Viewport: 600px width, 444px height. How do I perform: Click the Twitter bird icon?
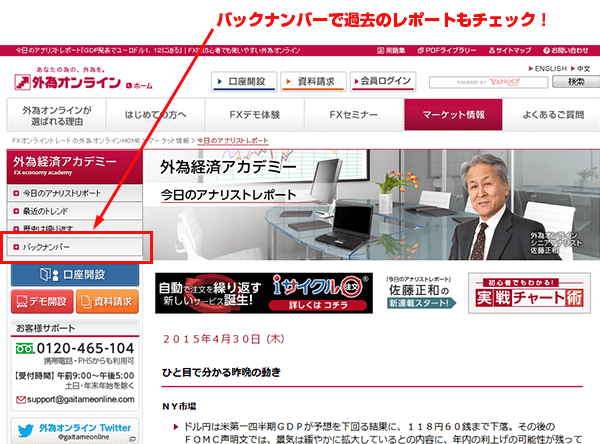26,431
